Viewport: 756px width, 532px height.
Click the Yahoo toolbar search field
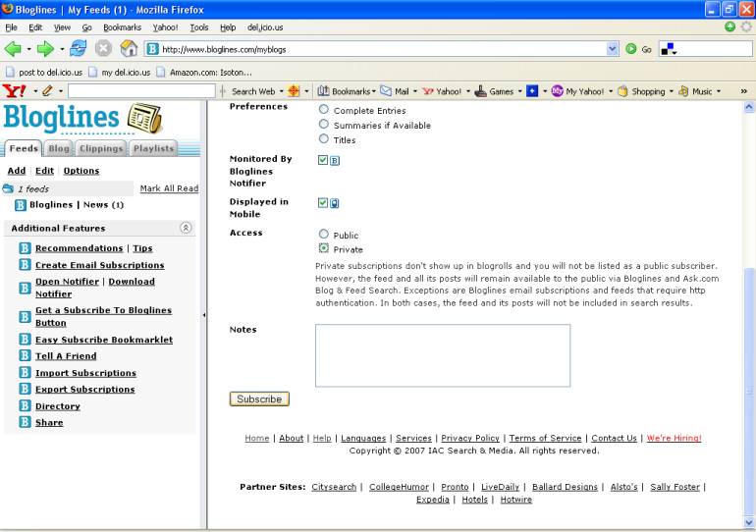[x=141, y=90]
